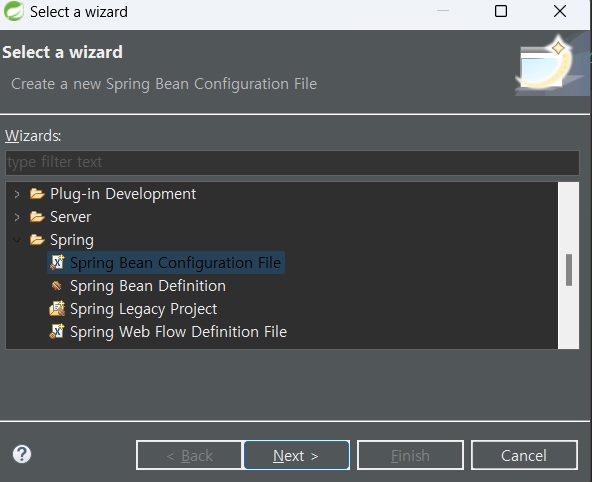Click the Spring Legacy Project icon

point(57,309)
